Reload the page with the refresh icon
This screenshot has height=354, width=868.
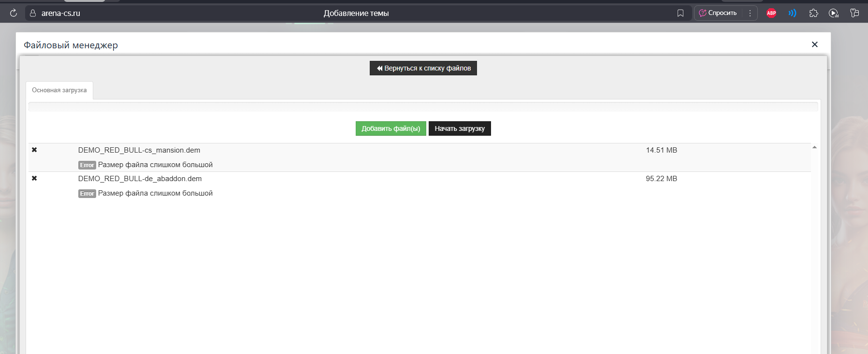tap(14, 13)
